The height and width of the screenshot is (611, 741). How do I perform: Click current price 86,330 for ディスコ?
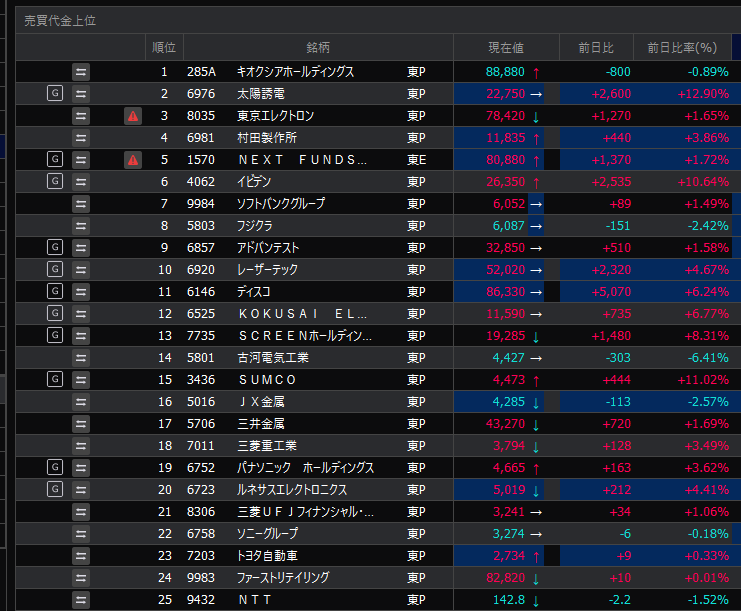click(x=506, y=292)
